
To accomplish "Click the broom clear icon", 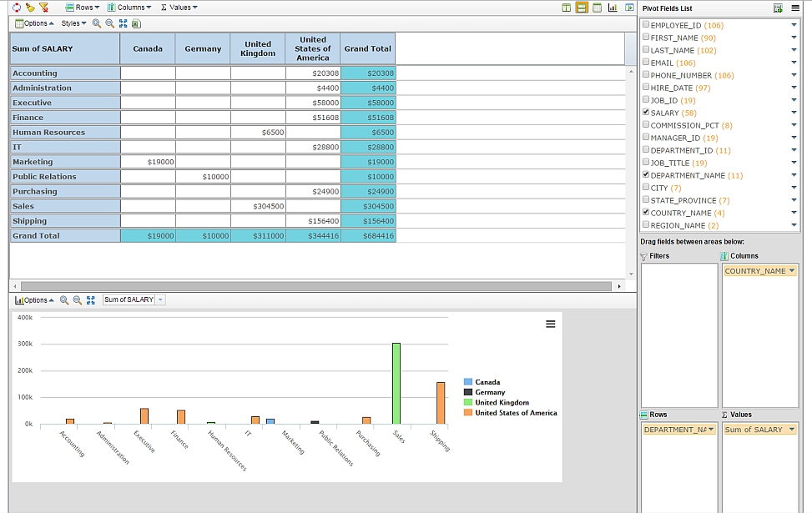I will (x=30, y=8).
